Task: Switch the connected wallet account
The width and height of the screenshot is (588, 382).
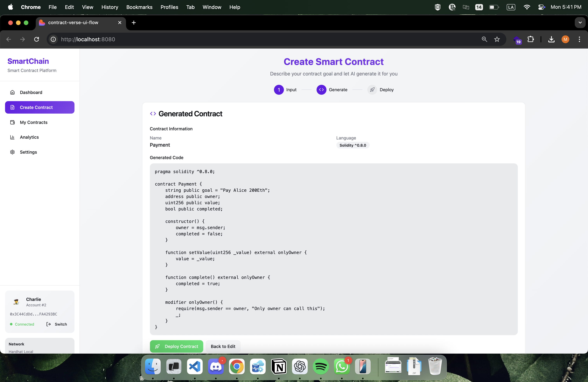Action: tap(57, 324)
